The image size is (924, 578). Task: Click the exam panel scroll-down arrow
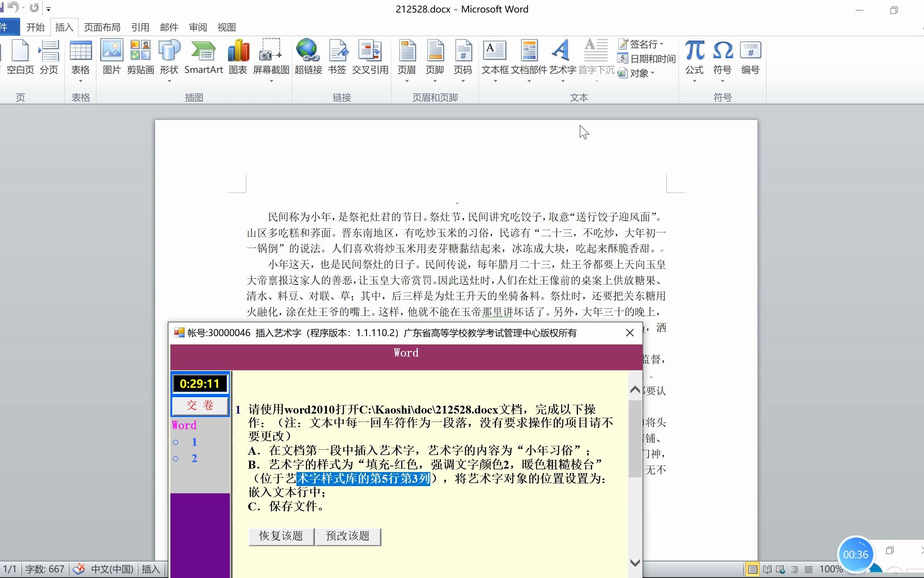tap(635, 562)
